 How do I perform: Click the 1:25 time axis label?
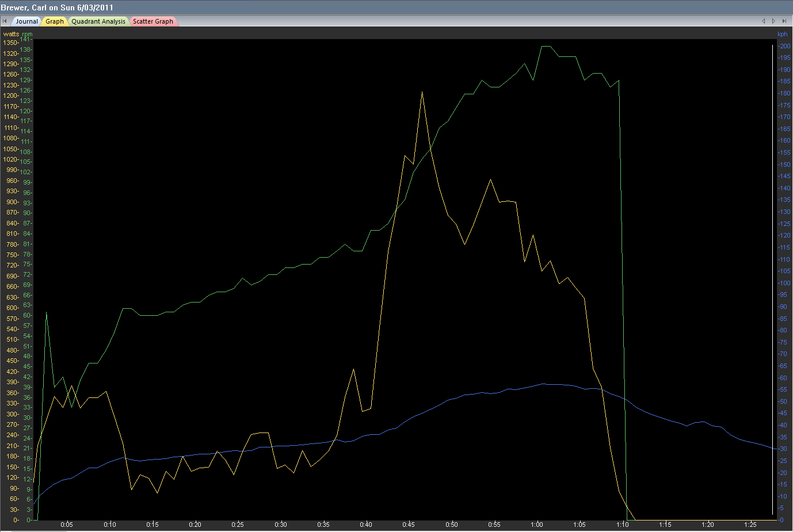pyautogui.click(x=750, y=525)
